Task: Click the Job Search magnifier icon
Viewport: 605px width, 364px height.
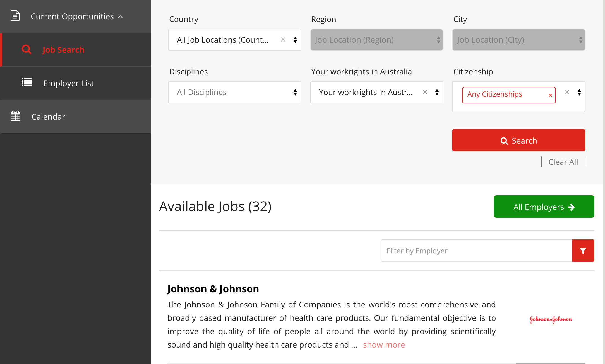Action: (x=27, y=49)
